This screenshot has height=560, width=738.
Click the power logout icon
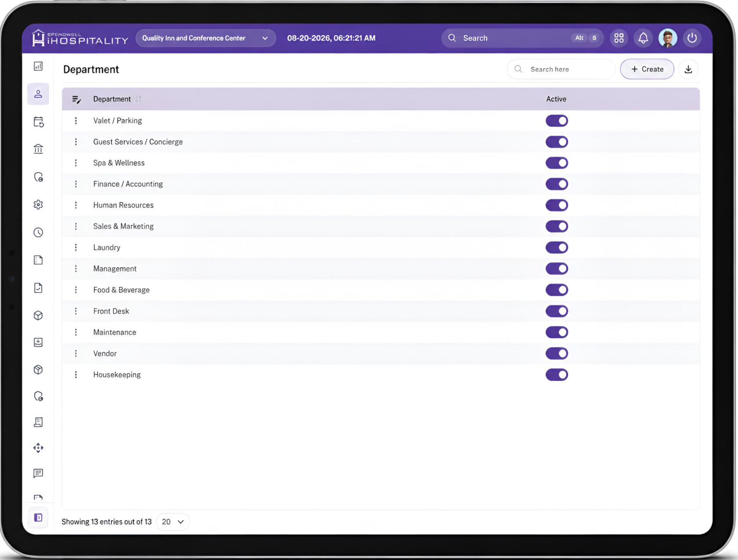692,38
